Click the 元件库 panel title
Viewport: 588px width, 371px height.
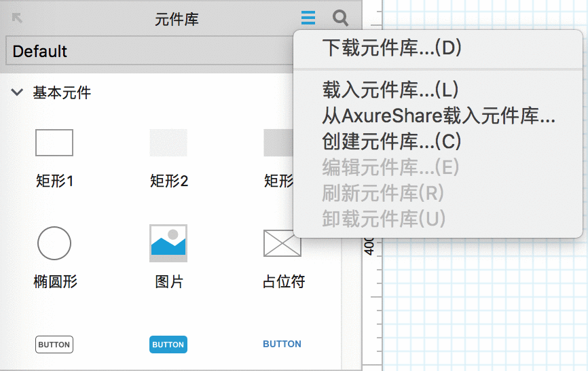[177, 19]
